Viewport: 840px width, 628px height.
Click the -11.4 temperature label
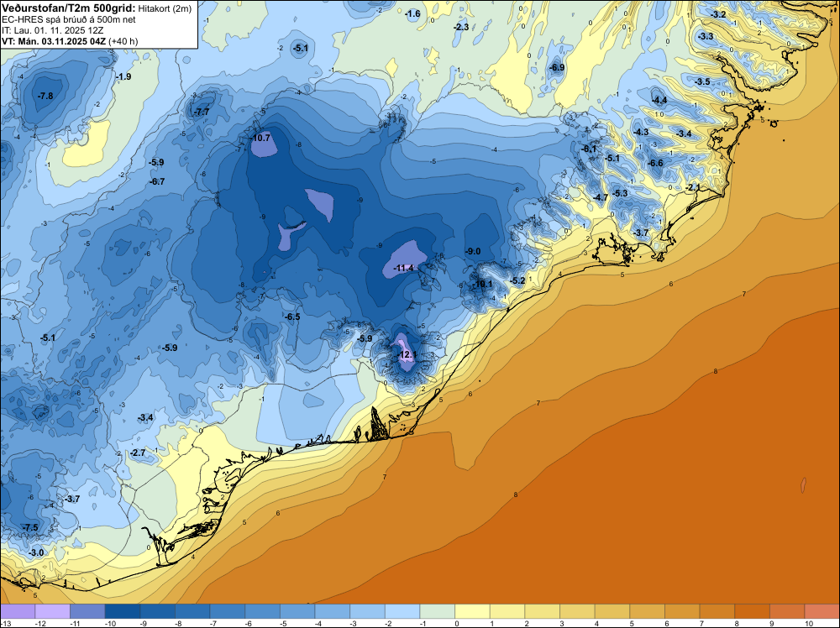tap(403, 268)
